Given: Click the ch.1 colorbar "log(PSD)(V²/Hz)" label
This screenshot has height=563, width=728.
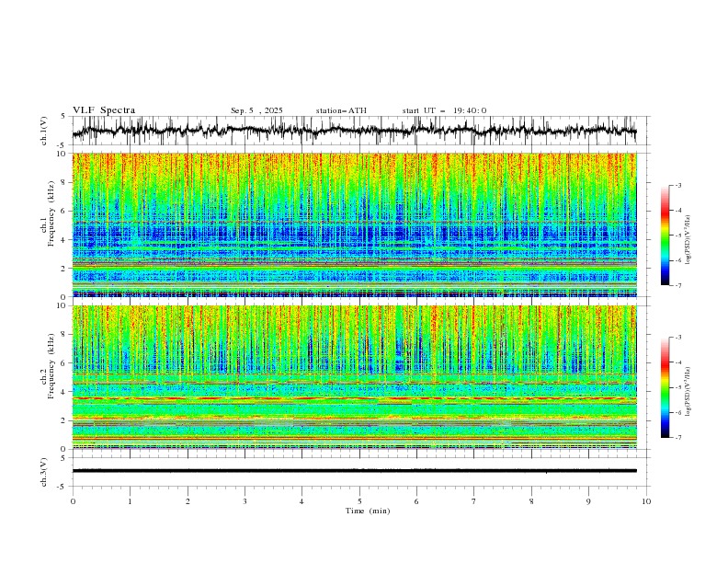Looking at the screenshot, I should point(688,240).
